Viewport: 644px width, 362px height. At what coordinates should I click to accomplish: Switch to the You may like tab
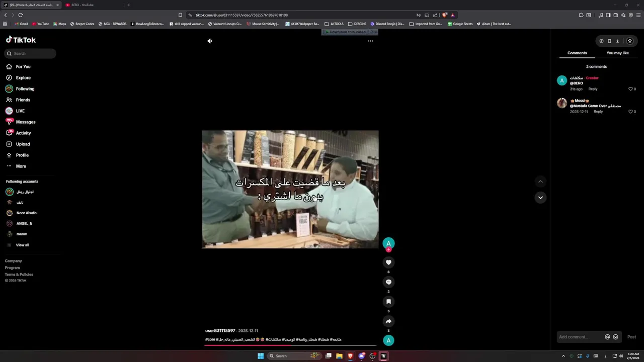point(618,53)
